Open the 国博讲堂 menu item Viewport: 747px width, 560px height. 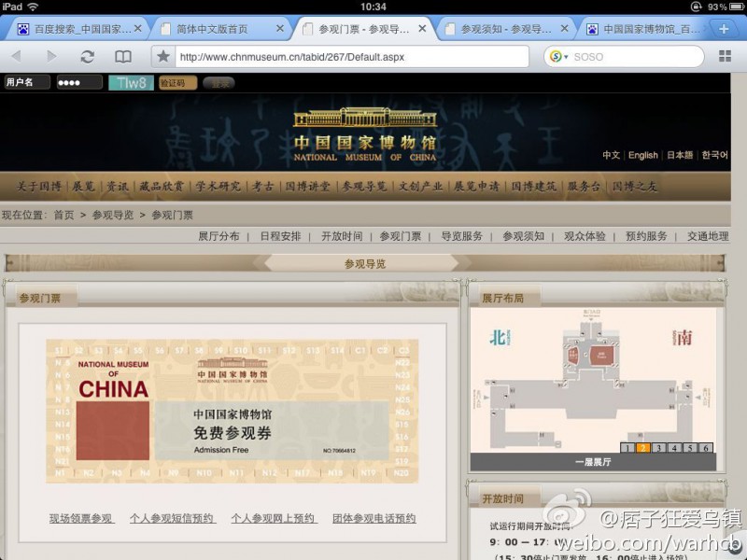tap(308, 186)
